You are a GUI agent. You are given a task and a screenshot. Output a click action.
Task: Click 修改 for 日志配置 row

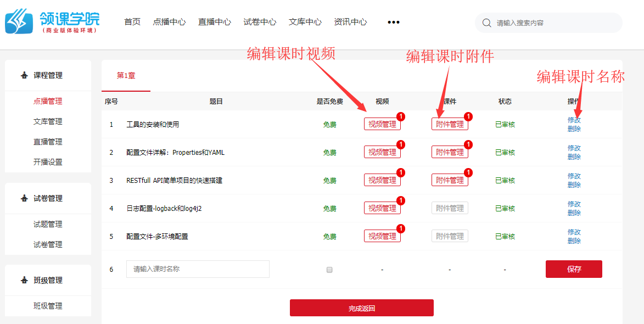pos(574,204)
